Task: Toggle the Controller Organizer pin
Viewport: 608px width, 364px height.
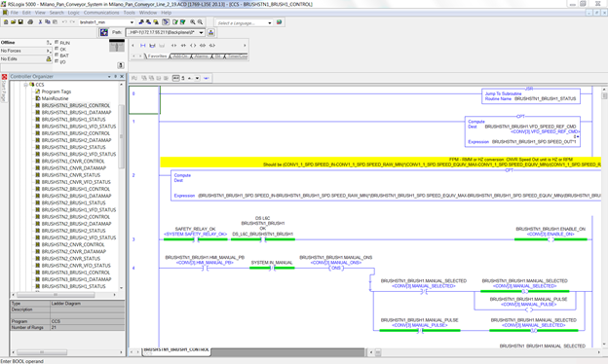Action: pos(116,77)
